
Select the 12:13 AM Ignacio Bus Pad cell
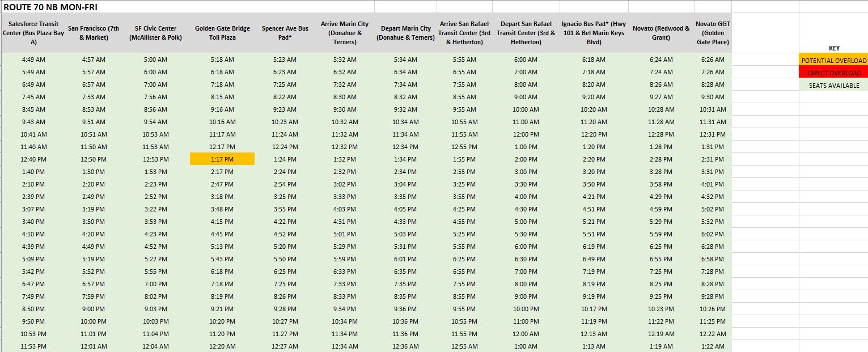pyautogui.click(x=593, y=334)
